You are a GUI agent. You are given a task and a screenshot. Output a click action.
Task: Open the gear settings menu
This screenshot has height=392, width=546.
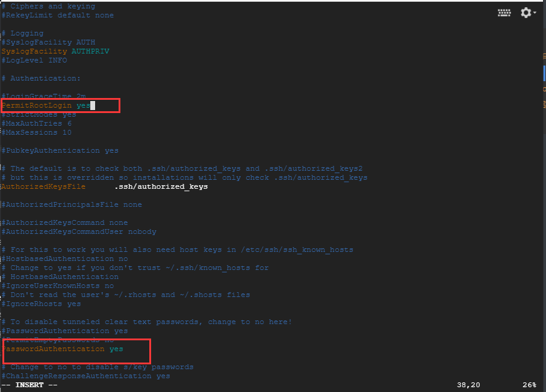[x=525, y=12]
